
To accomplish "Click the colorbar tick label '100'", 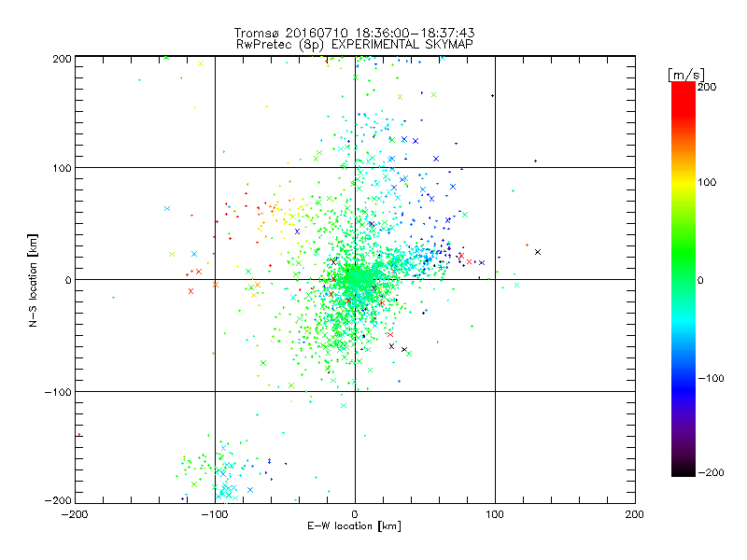I will (707, 182).
